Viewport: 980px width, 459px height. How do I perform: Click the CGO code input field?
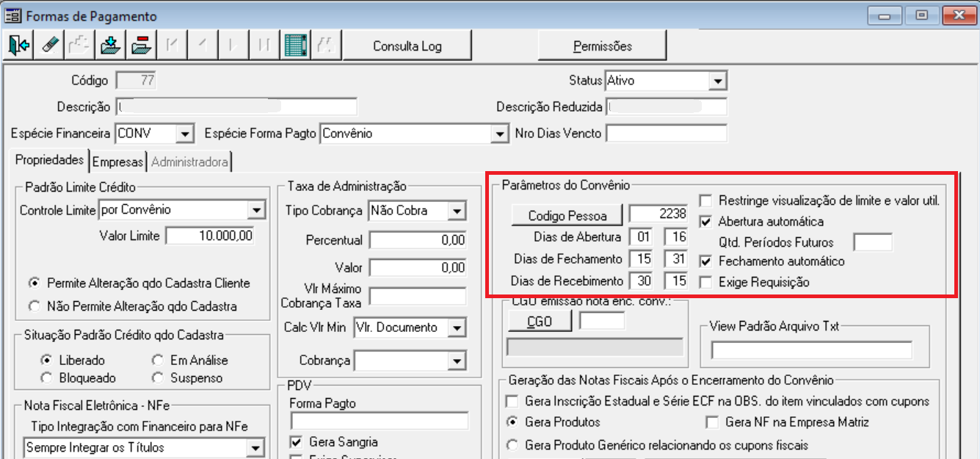pos(602,321)
